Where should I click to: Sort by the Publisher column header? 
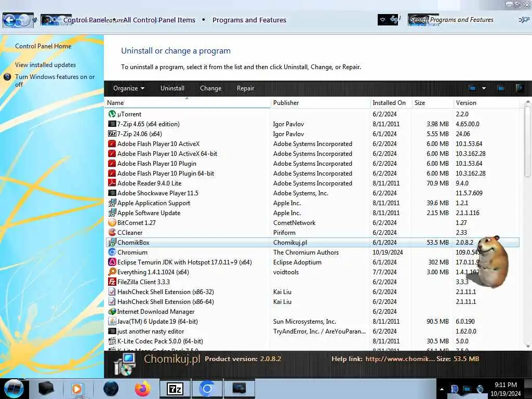point(320,102)
